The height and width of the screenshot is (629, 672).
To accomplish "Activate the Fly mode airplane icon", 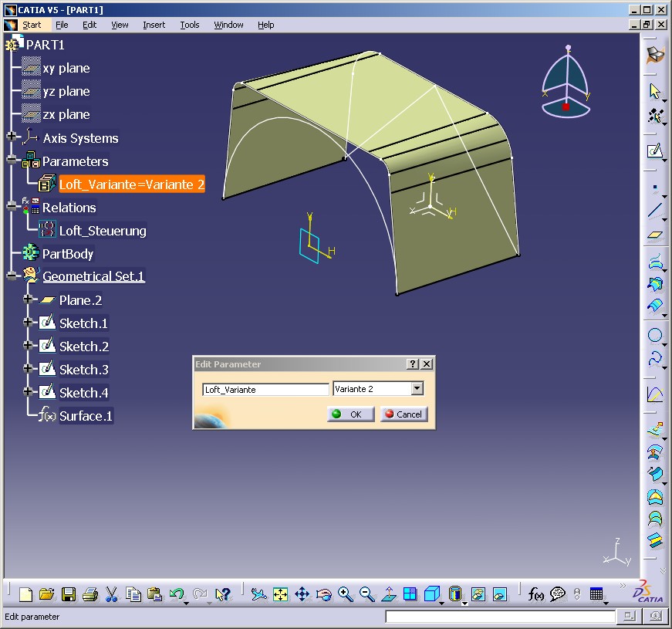I will pos(259,594).
